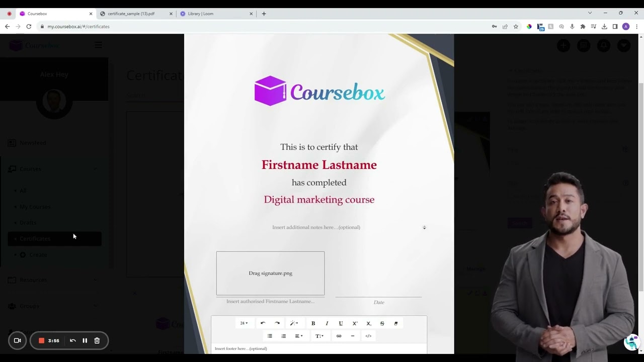This screenshot has width=644, height=362.
Task: Restart the Loom recording
Action: [72, 340]
